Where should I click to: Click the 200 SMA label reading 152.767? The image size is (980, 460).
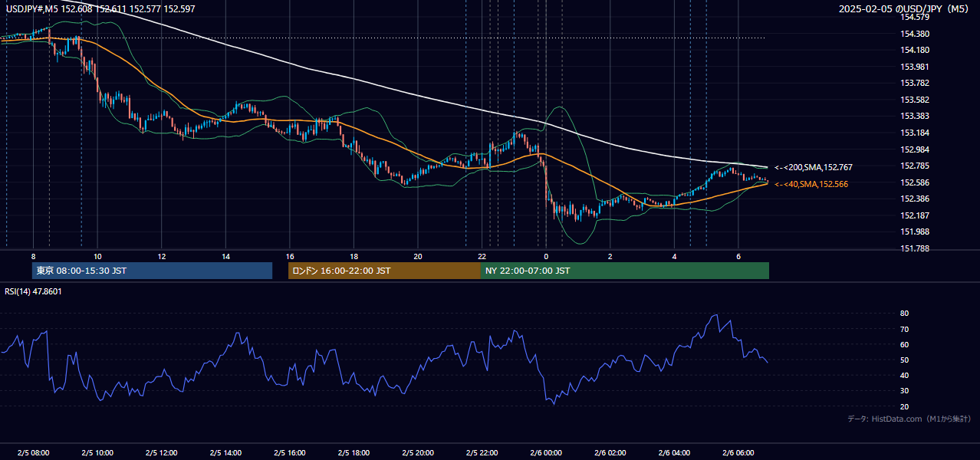(x=814, y=167)
